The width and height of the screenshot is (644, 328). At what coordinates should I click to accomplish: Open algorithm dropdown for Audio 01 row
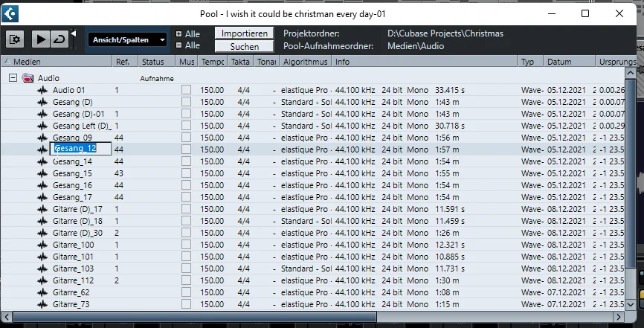click(306, 90)
